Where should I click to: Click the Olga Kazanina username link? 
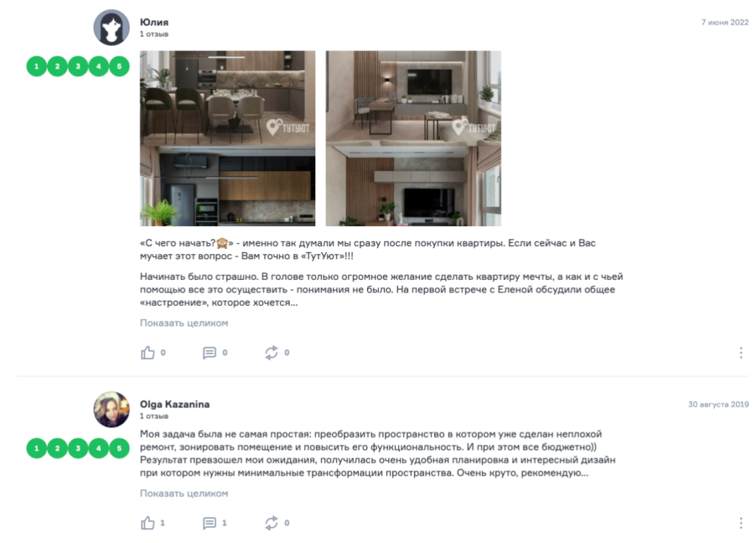click(174, 404)
